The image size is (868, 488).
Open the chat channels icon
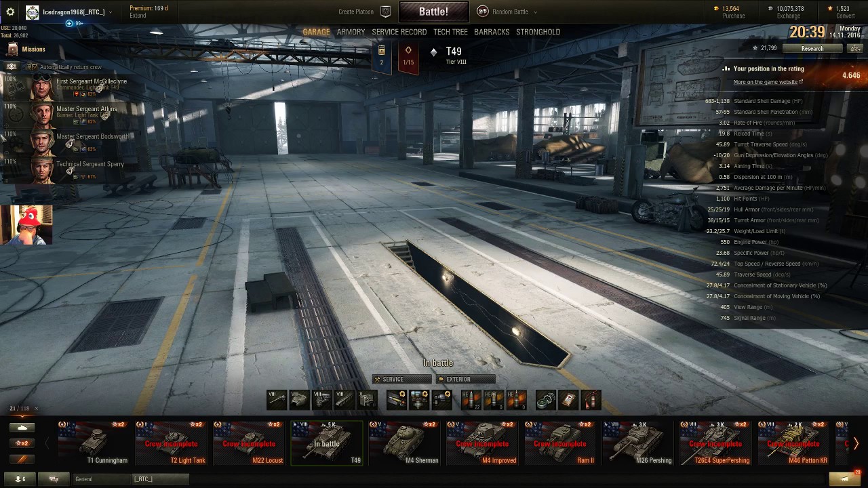click(x=54, y=479)
